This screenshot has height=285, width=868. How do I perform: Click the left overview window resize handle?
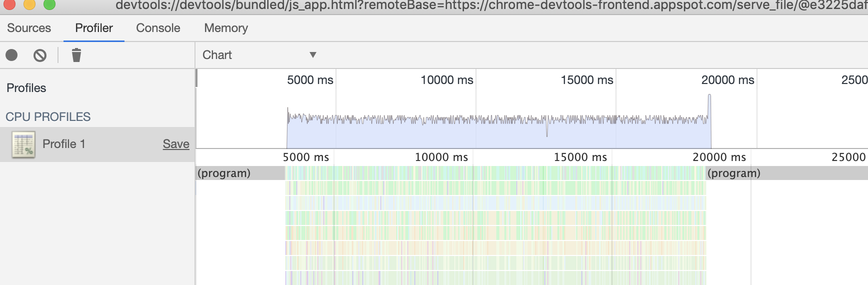[x=196, y=78]
